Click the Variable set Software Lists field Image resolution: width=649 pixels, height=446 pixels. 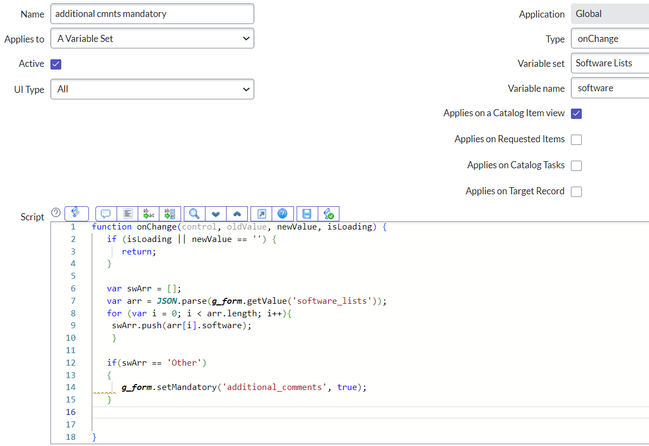tap(610, 63)
